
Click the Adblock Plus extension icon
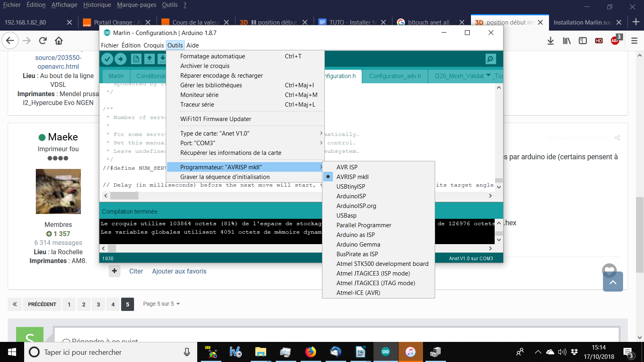pyautogui.click(x=615, y=40)
